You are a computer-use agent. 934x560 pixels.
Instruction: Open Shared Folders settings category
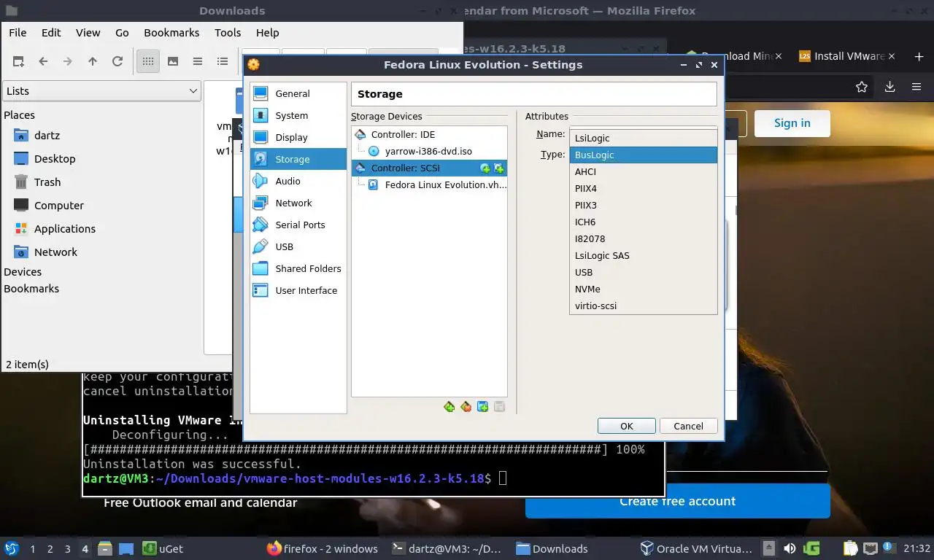click(298, 268)
